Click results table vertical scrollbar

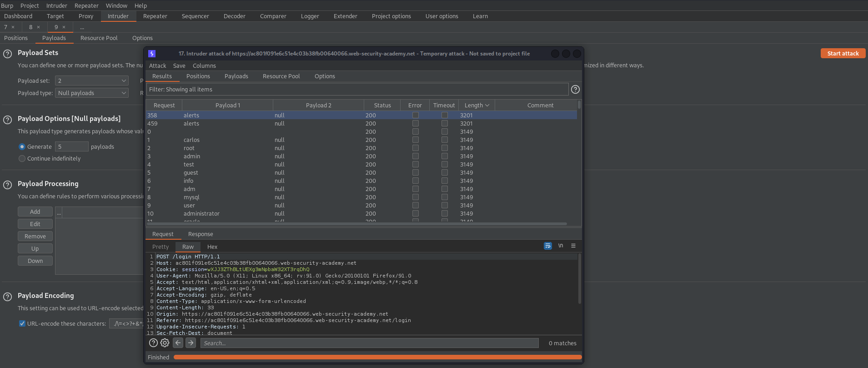click(x=579, y=105)
